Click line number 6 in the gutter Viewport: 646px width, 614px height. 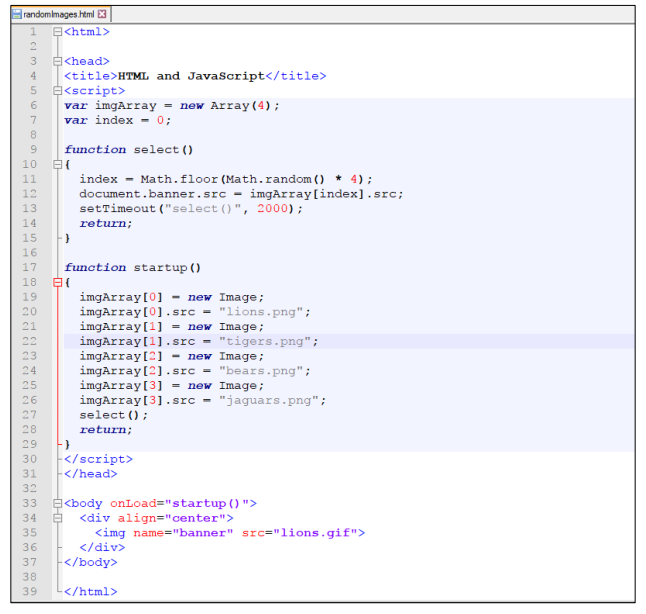[x=33, y=105]
